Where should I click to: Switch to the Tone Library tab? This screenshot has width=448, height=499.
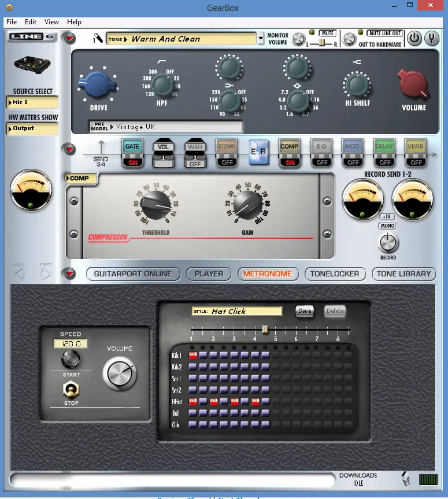point(403,274)
